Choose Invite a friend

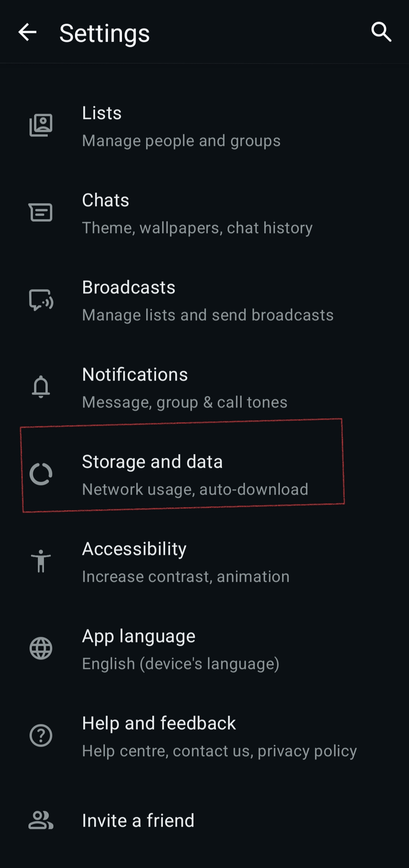(x=138, y=821)
